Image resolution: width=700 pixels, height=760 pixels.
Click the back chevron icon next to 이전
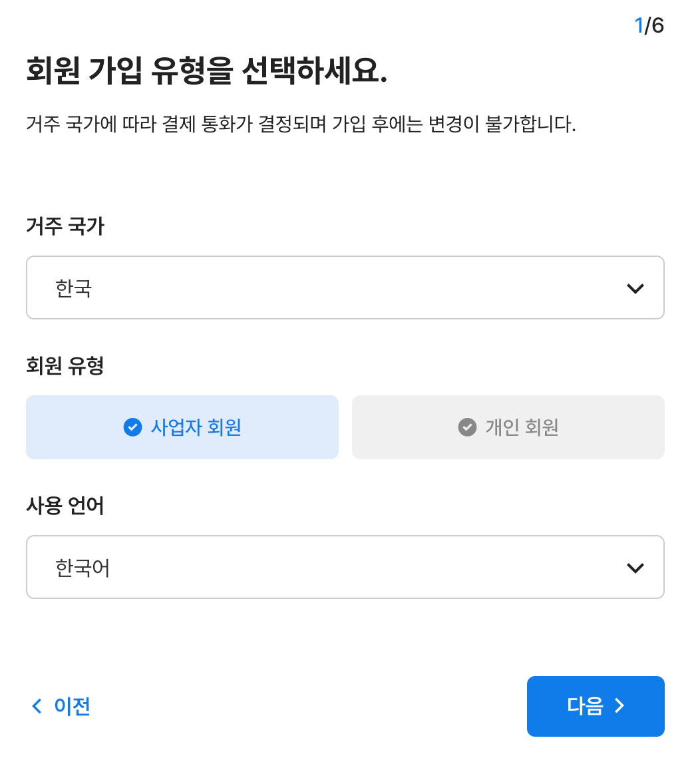click(x=37, y=707)
